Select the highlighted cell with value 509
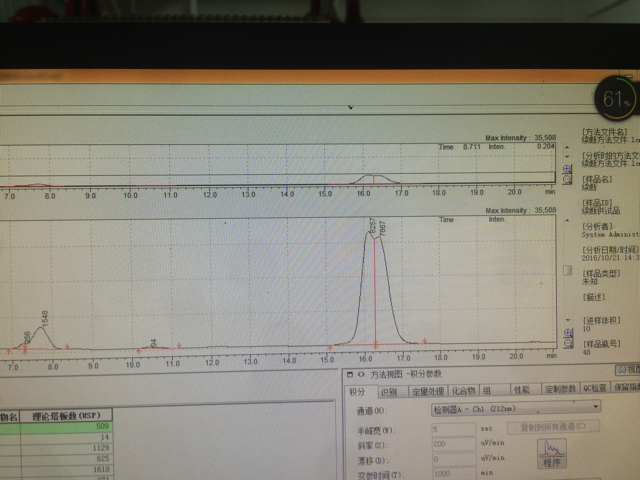 66,427
